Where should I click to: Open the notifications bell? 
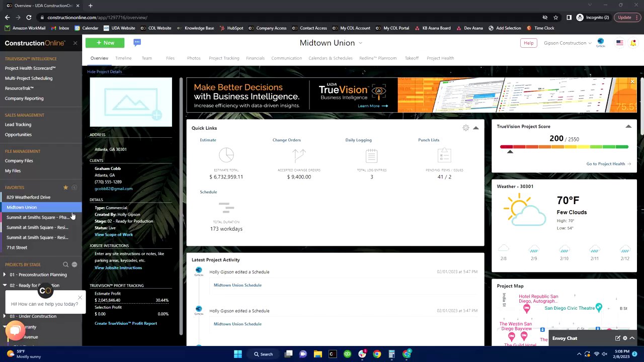coord(633,43)
